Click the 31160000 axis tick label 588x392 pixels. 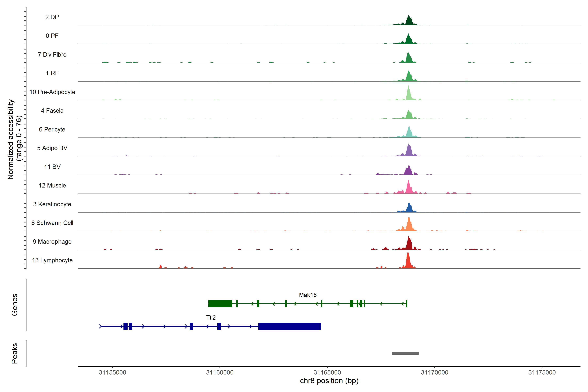(220, 373)
